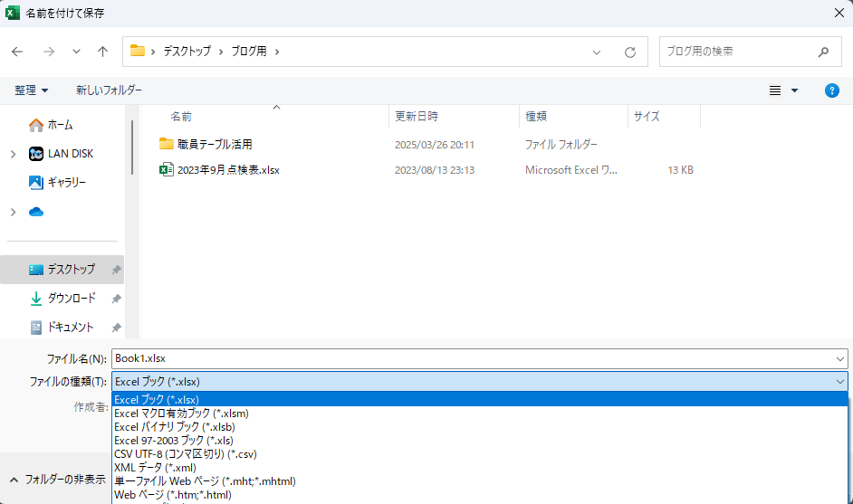
Task: Click the pin icon beside ドキュメント
Action: point(116,328)
